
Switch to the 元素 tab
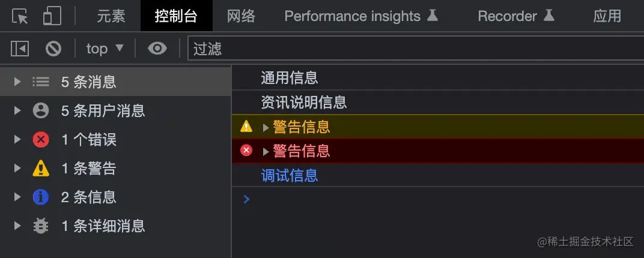pyautogui.click(x=111, y=16)
